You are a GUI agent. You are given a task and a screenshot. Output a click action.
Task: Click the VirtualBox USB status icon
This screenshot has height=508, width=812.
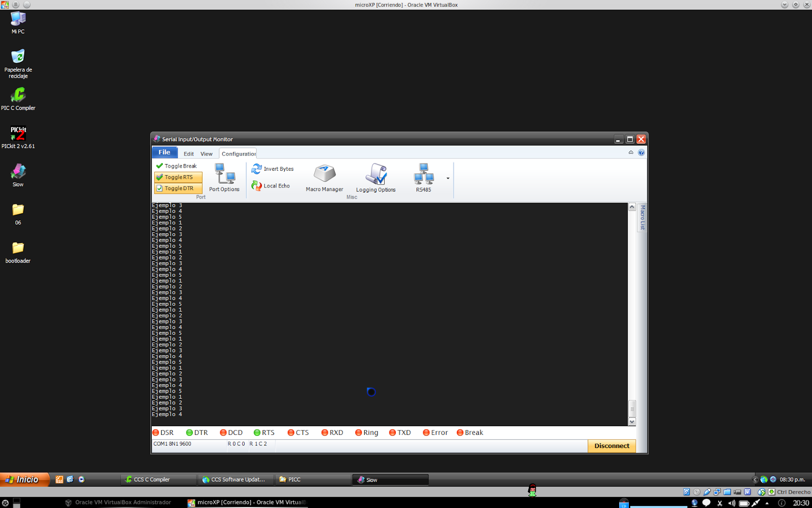point(707,492)
